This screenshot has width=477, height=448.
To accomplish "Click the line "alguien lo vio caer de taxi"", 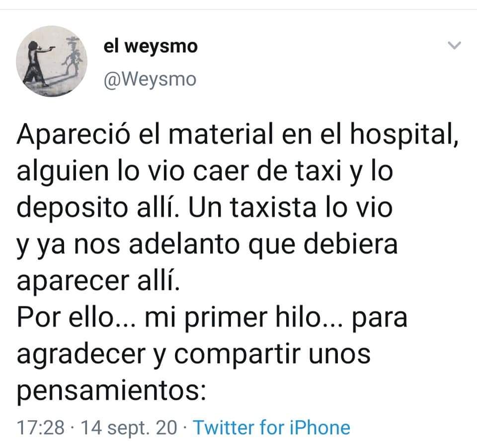I will click(179, 171).
